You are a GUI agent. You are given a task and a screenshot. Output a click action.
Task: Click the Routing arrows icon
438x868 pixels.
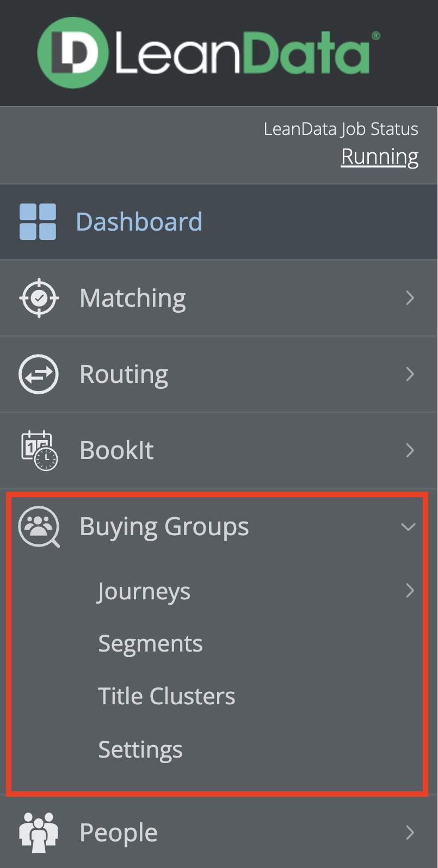coord(39,374)
